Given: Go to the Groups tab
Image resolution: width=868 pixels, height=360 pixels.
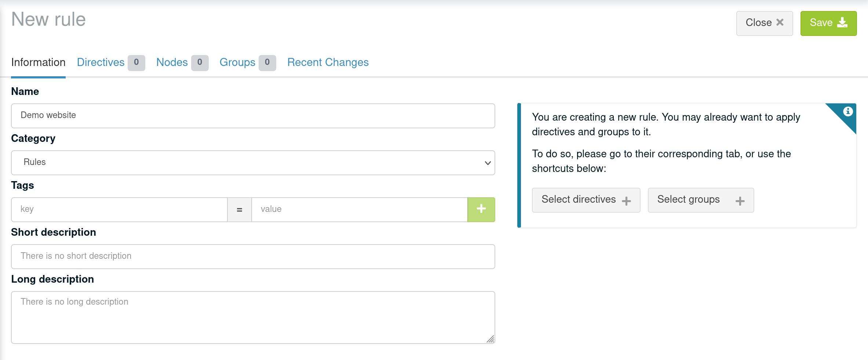Looking at the screenshot, I should 237,62.
